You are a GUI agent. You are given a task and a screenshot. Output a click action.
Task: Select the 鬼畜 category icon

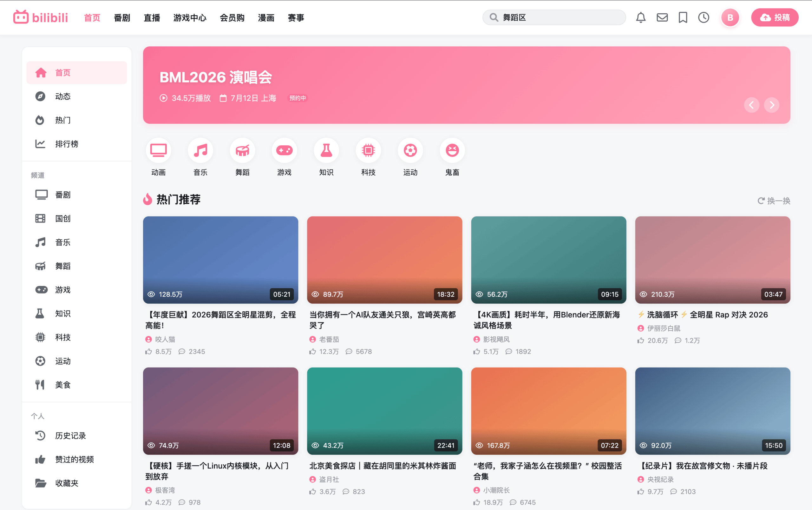(x=452, y=150)
